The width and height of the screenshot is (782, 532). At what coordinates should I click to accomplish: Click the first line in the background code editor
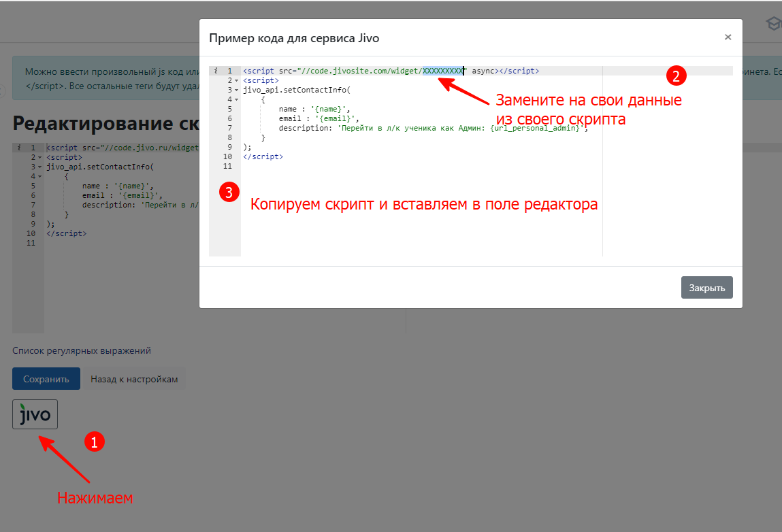(x=123, y=148)
